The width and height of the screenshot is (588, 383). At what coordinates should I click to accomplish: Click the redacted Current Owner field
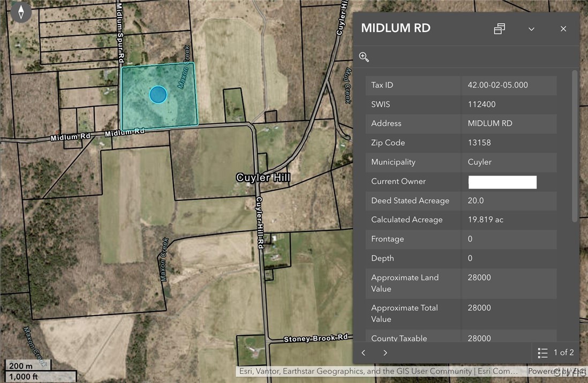[502, 182]
